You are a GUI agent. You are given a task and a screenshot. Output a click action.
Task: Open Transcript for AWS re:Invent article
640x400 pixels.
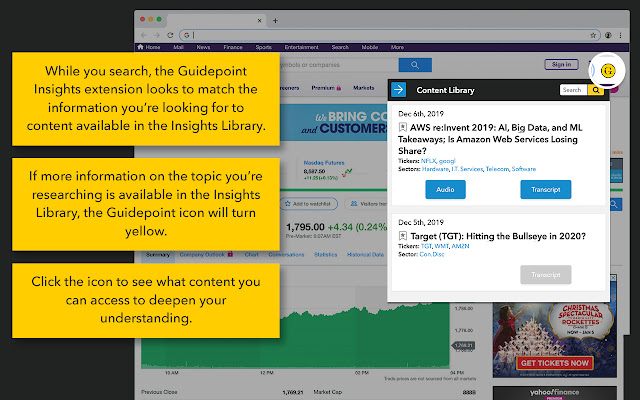[546, 189]
